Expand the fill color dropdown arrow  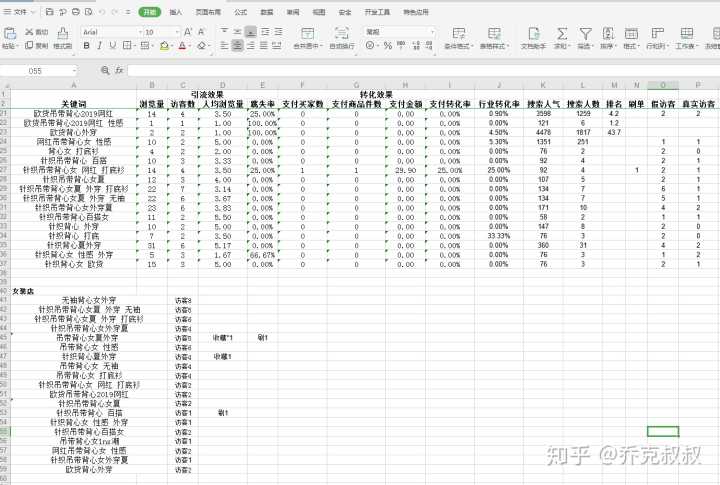(172, 46)
